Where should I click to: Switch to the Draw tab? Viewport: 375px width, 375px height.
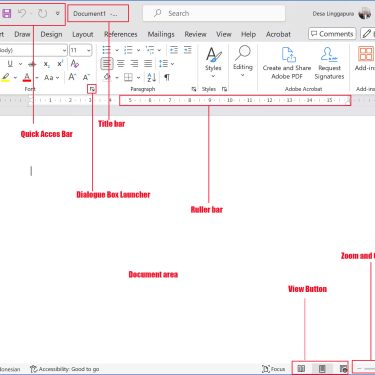22,34
